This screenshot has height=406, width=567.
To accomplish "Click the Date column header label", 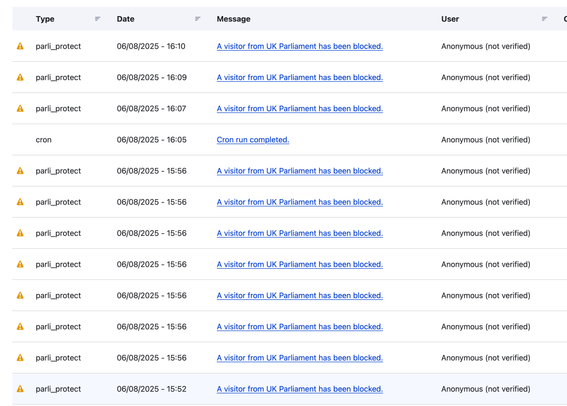I will coord(125,19).
